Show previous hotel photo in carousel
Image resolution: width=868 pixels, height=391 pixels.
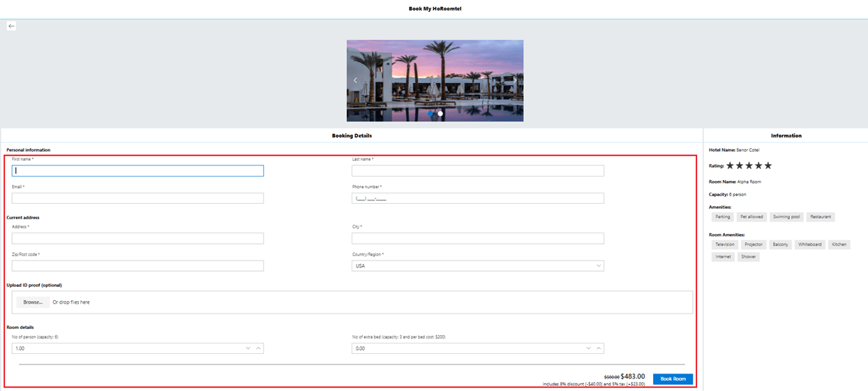click(355, 80)
